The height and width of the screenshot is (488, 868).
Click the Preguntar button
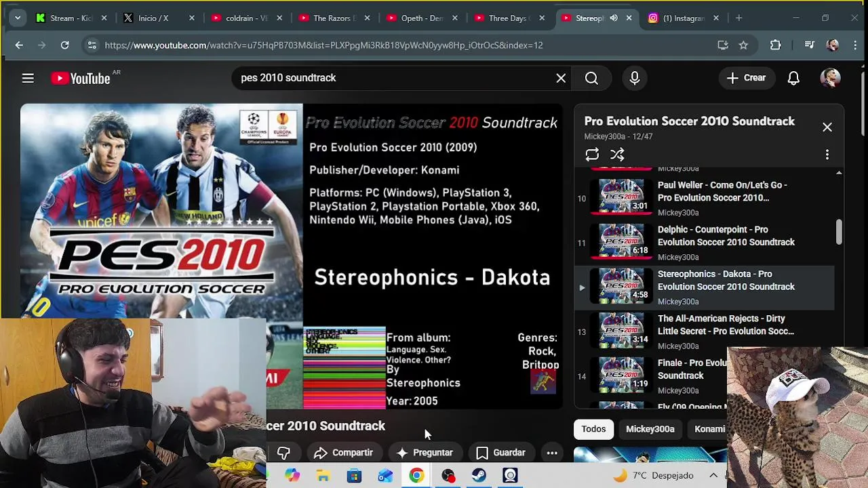pyautogui.click(x=425, y=453)
